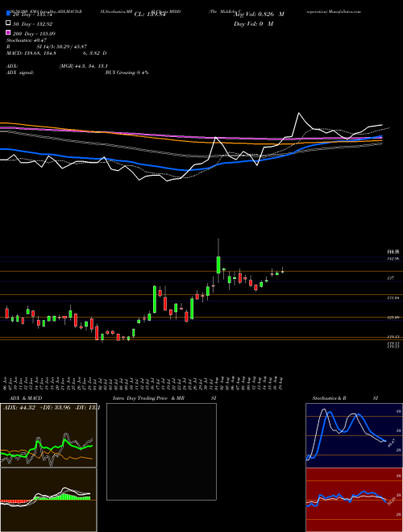The image size is (403, 532).
Task: Select the '200 Day - 135.09' legend text
Action: point(35,34)
